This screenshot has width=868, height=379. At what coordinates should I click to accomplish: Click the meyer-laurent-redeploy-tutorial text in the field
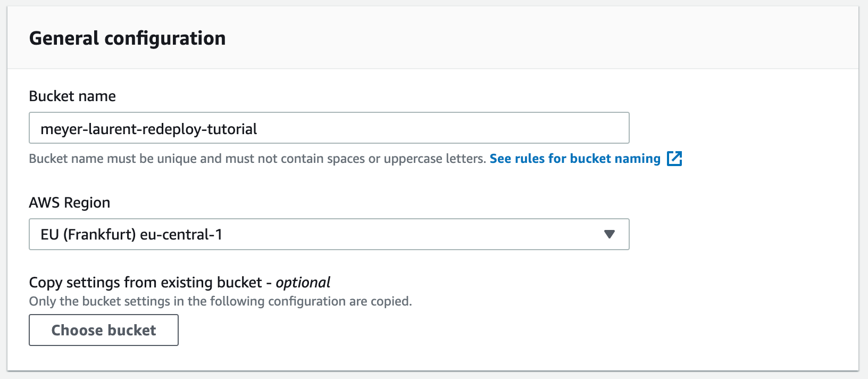[149, 129]
